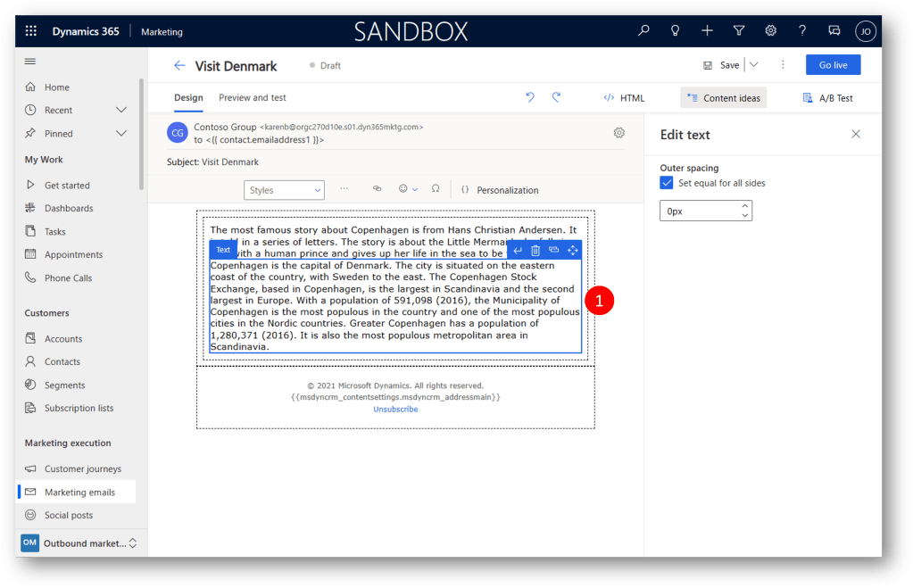Insert special character omega icon
Viewport: 913px width, 588px height.
pyautogui.click(x=436, y=189)
